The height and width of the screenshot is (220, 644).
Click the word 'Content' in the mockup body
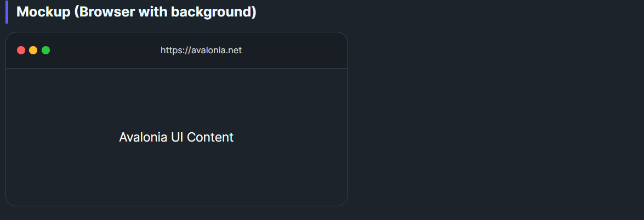pyautogui.click(x=210, y=137)
